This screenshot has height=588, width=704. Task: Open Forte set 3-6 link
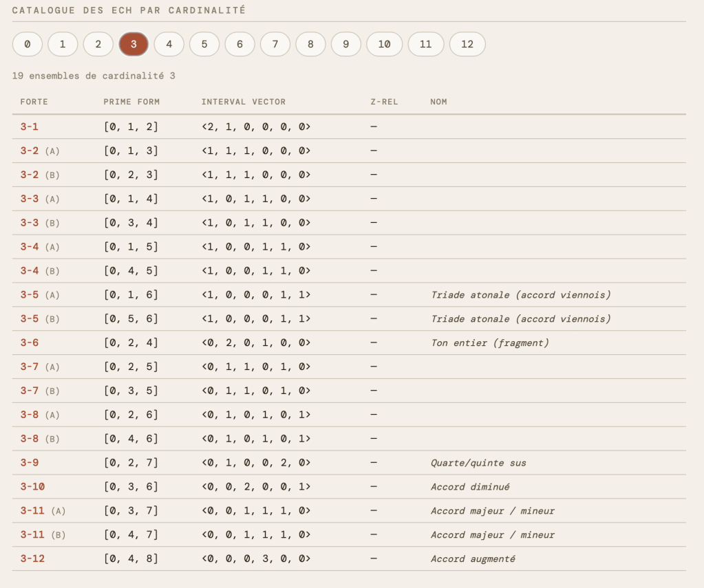coord(30,342)
